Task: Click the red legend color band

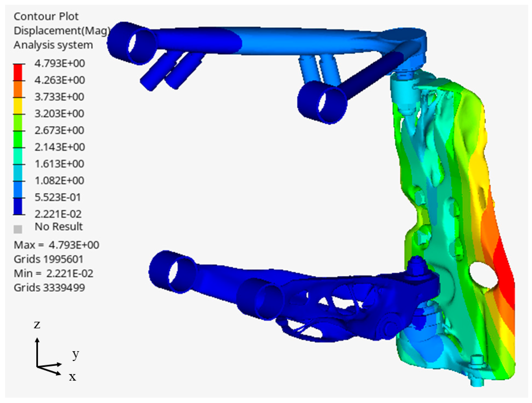Action: tap(18, 72)
